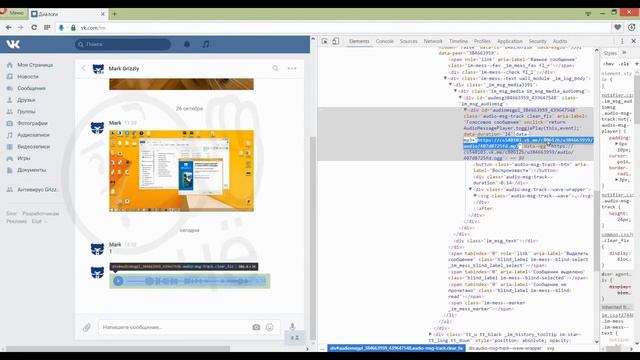This screenshot has height=360, width=640.
Task: Collapse the im-mess--text div node
Action: click(x=445, y=78)
